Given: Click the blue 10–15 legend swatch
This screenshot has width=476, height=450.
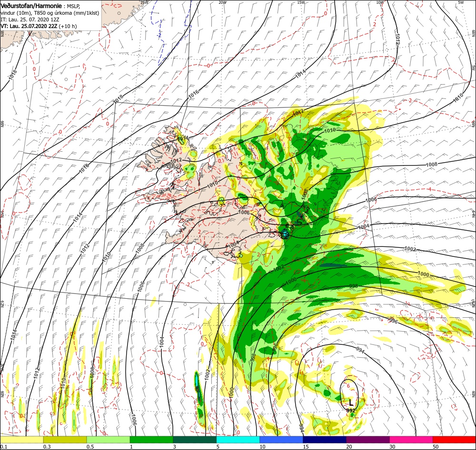Looking at the screenshot, I should [x=281, y=440].
